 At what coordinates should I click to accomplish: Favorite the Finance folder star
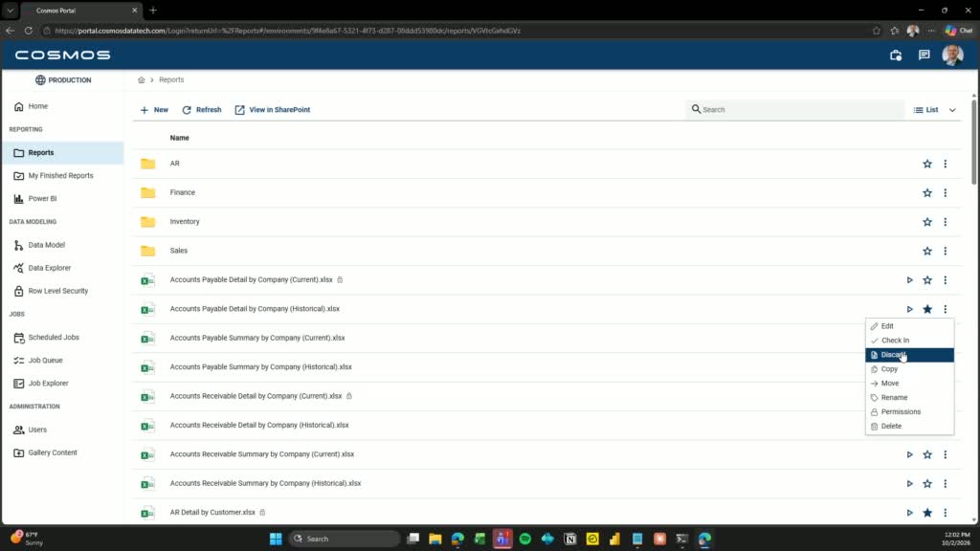(927, 193)
